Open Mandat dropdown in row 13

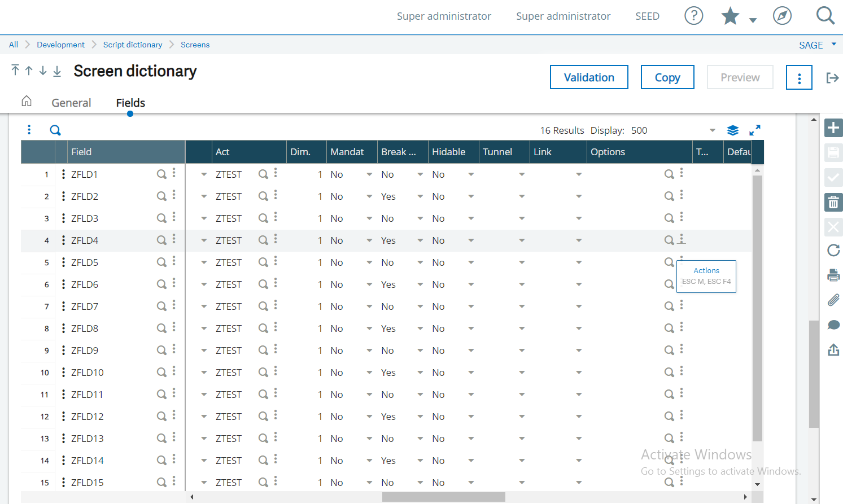pyautogui.click(x=369, y=439)
